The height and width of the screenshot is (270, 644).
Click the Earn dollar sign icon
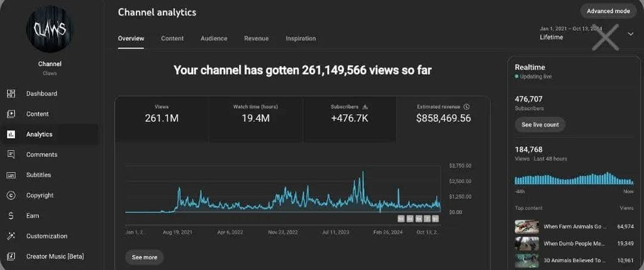[11, 216]
